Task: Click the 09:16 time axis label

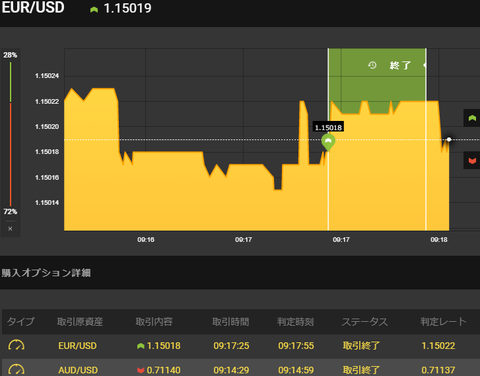Action: [x=146, y=239]
